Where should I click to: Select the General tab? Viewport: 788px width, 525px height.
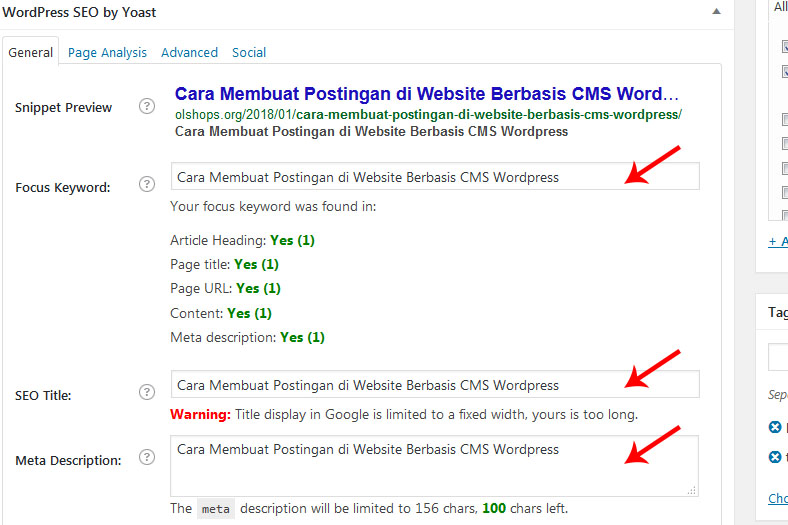click(x=31, y=52)
